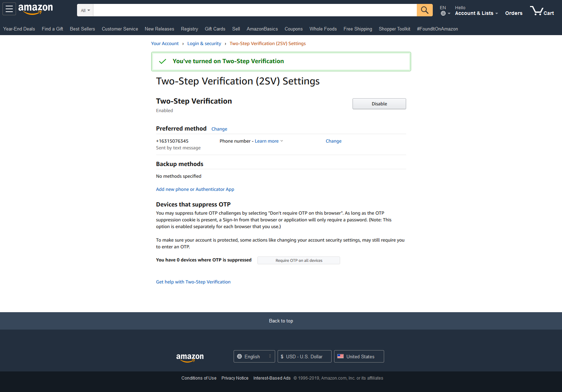The image size is (562, 392).
Task: Open Whole Foods
Action: (323, 29)
